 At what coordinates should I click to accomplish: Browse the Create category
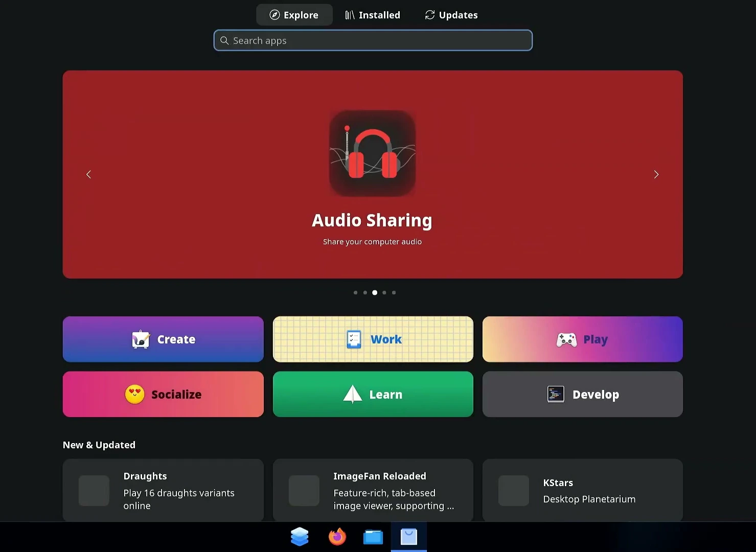(x=163, y=339)
